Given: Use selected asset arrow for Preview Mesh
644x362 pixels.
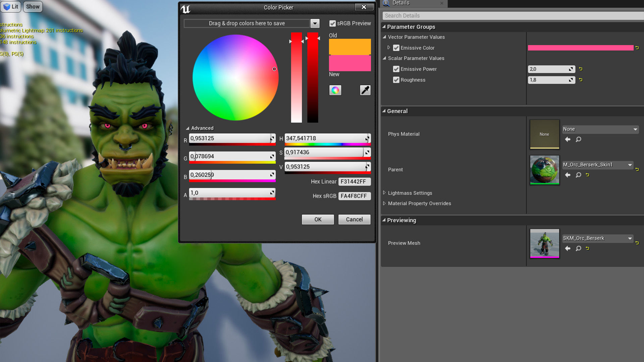Looking at the screenshot, I should point(568,248).
